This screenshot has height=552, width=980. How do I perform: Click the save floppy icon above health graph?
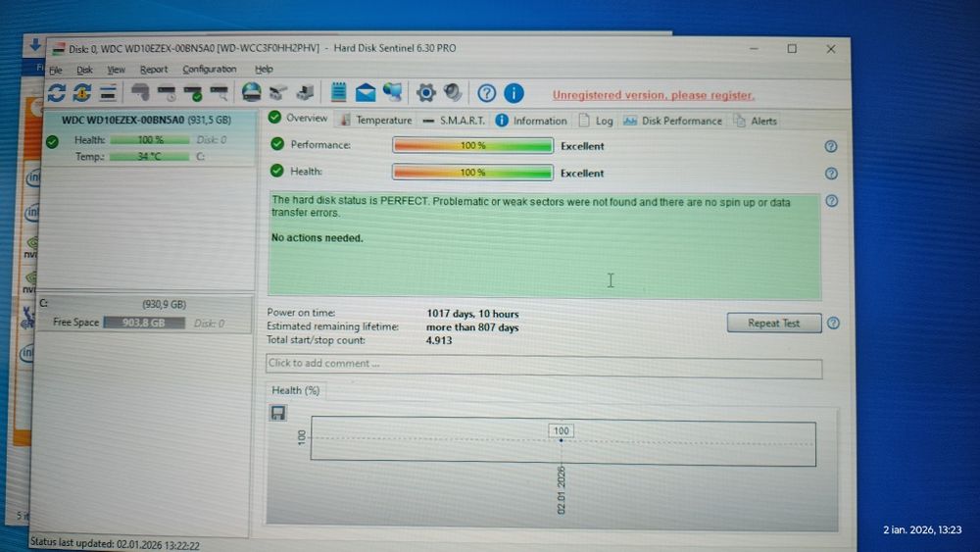pyautogui.click(x=278, y=413)
